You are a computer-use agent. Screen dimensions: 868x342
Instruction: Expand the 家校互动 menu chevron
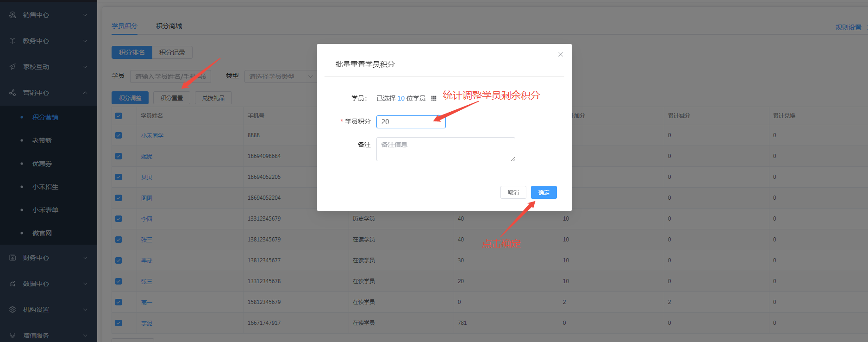point(85,67)
